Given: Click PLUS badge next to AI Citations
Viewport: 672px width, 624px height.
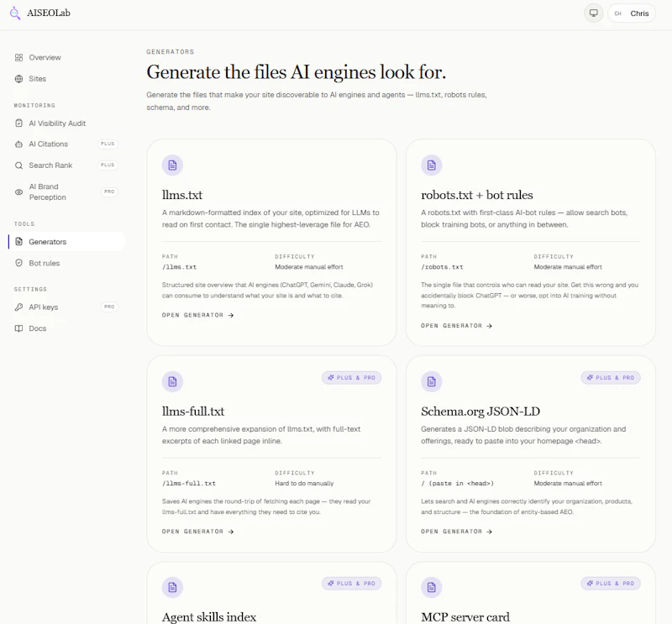Looking at the screenshot, I should pyautogui.click(x=108, y=144).
